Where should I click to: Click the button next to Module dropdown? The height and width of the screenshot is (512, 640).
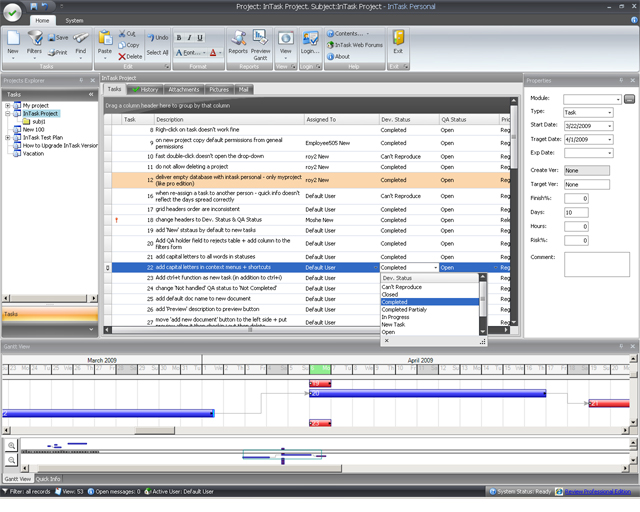629,99
